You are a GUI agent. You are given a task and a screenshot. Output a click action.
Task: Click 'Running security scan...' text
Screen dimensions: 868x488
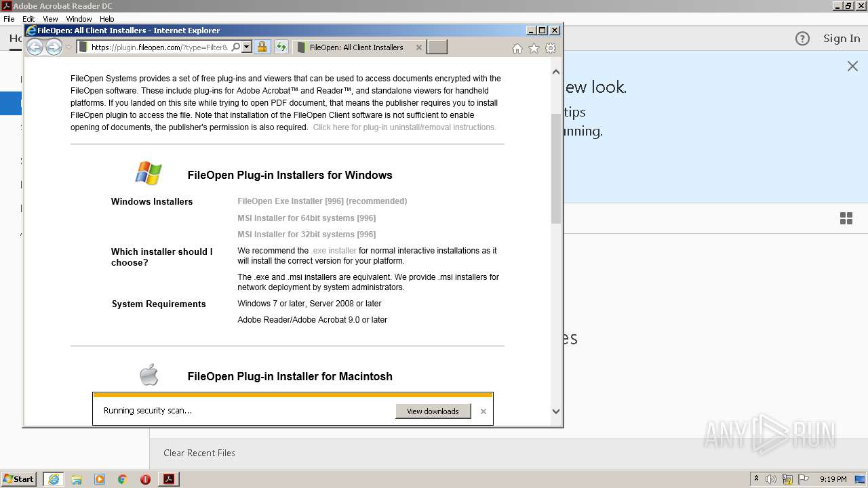coord(148,411)
